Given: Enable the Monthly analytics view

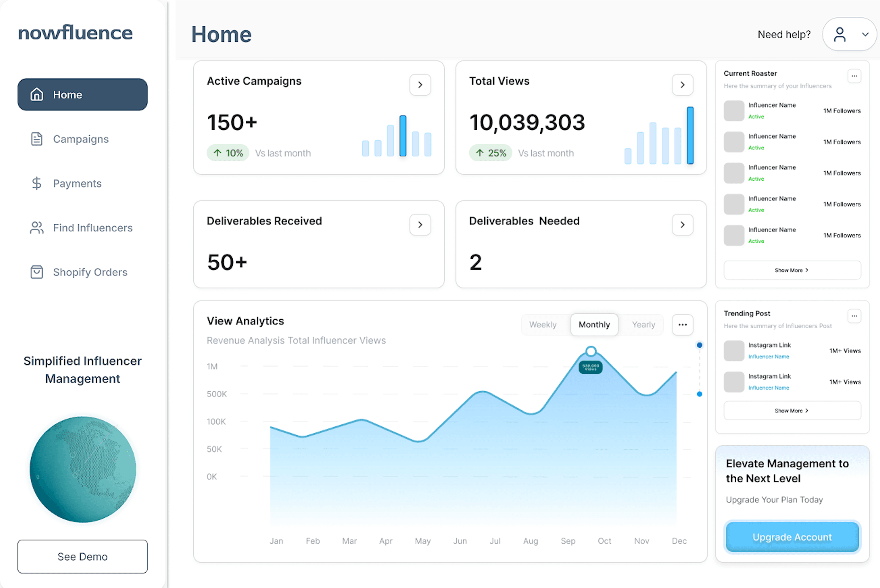Looking at the screenshot, I should [x=594, y=324].
